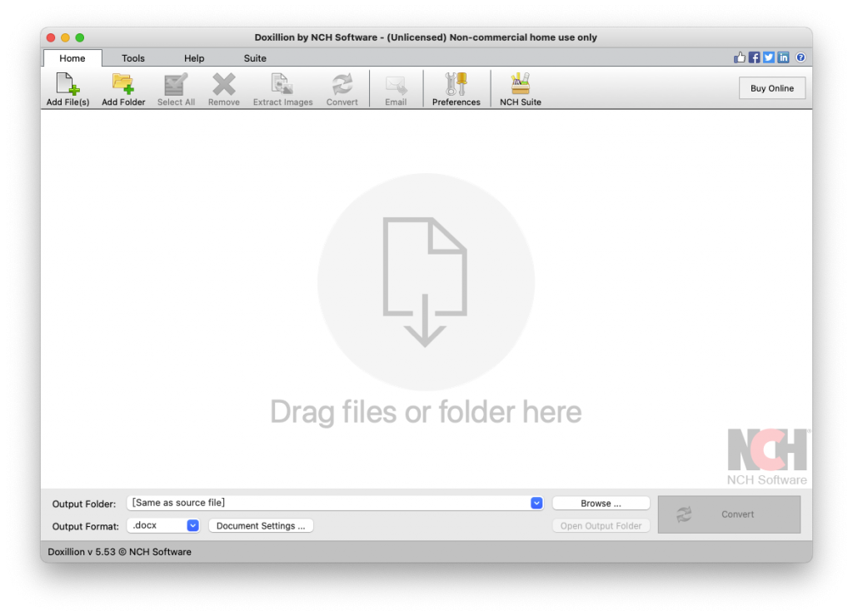Switch to the Tools tab
853x616 pixels.
[133, 58]
